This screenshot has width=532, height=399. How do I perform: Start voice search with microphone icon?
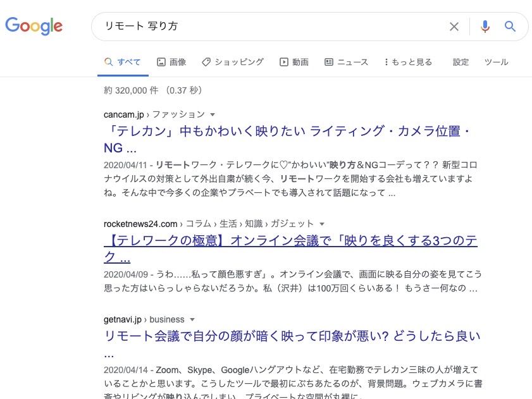coord(485,27)
